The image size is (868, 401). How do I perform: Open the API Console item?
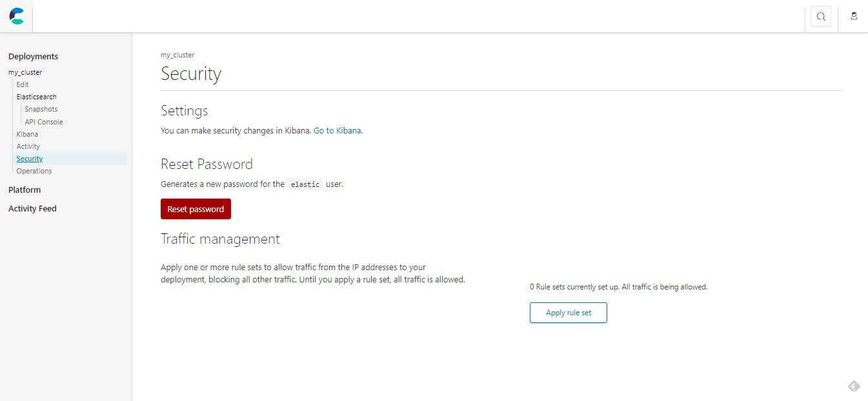tap(44, 122)
